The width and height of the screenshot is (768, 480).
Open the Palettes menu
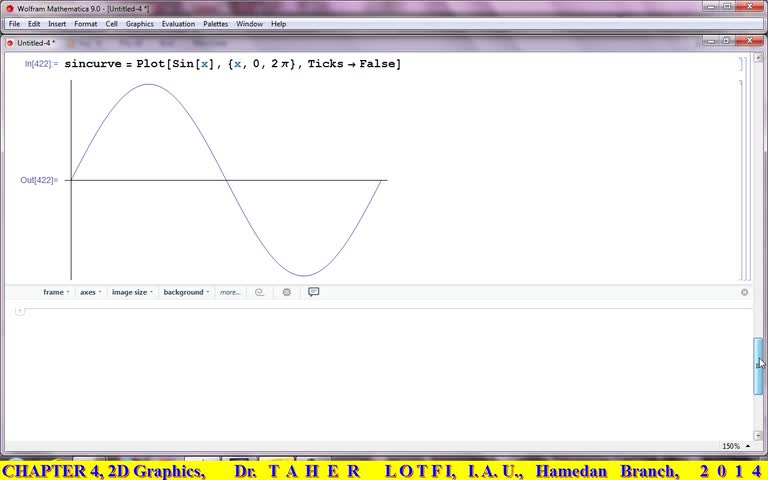coord(216,24)
